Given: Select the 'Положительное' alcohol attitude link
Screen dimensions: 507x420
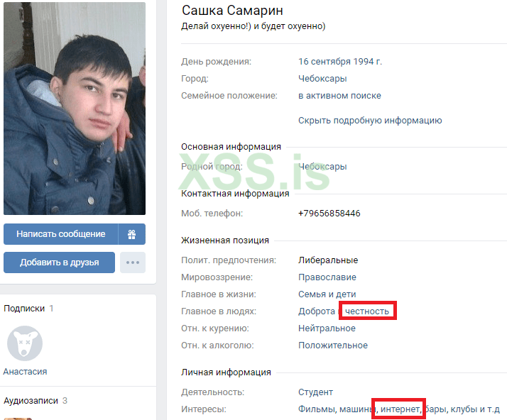Looking at the screenshot, I should (x=333, y=346).
